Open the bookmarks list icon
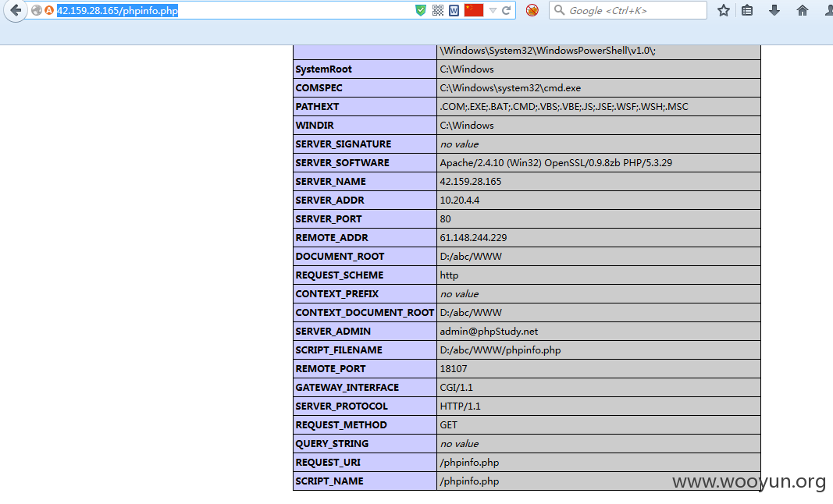 (x=747, y=10)
